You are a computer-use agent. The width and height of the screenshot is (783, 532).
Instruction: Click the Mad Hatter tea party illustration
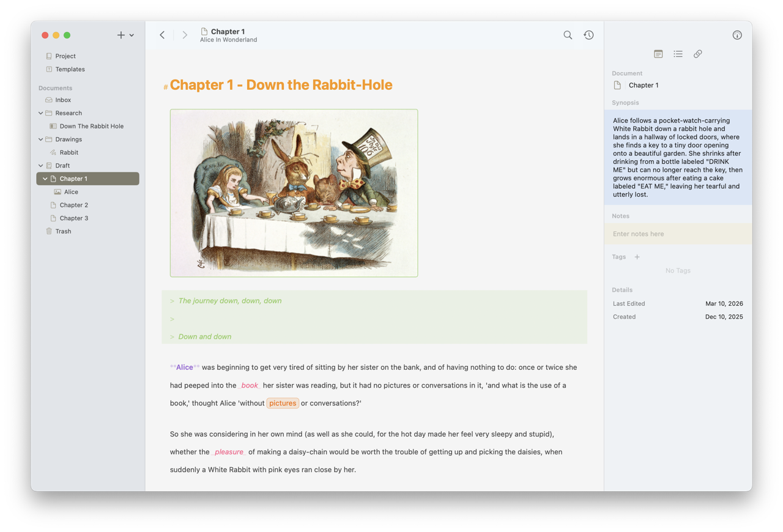click(294, 193)
